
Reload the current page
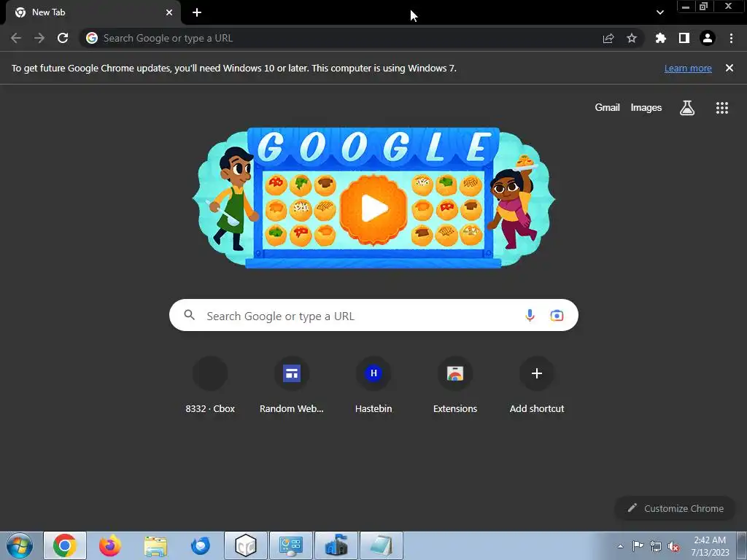[63, 38]
